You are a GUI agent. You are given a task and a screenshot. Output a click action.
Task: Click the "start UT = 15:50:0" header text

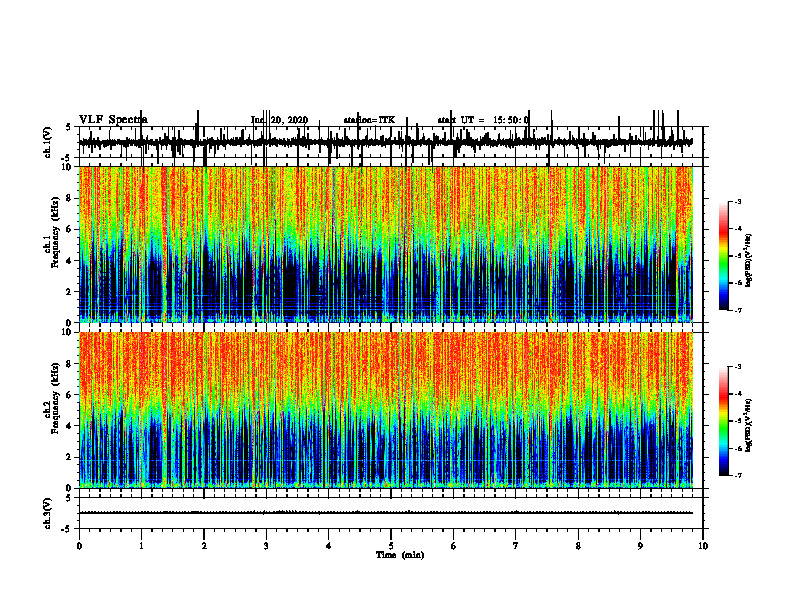click(483, 120)
